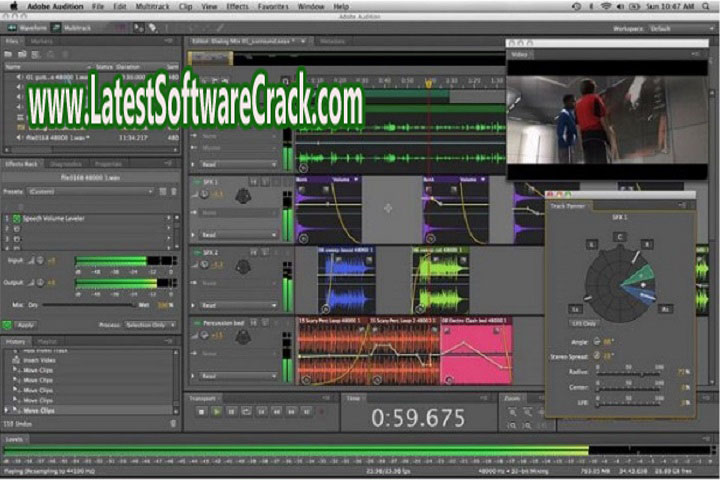
Task: Switch to the Diagnostics tab
Action: tap(66, 164)
